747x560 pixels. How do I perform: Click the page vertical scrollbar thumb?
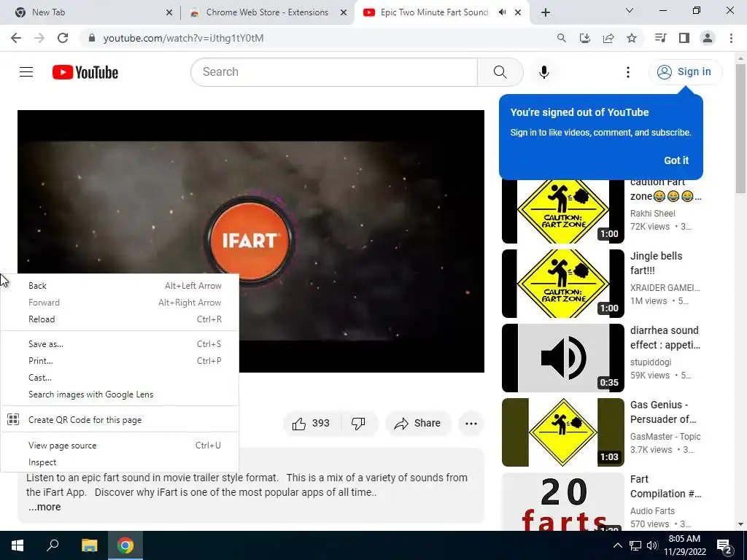point(740,128)
